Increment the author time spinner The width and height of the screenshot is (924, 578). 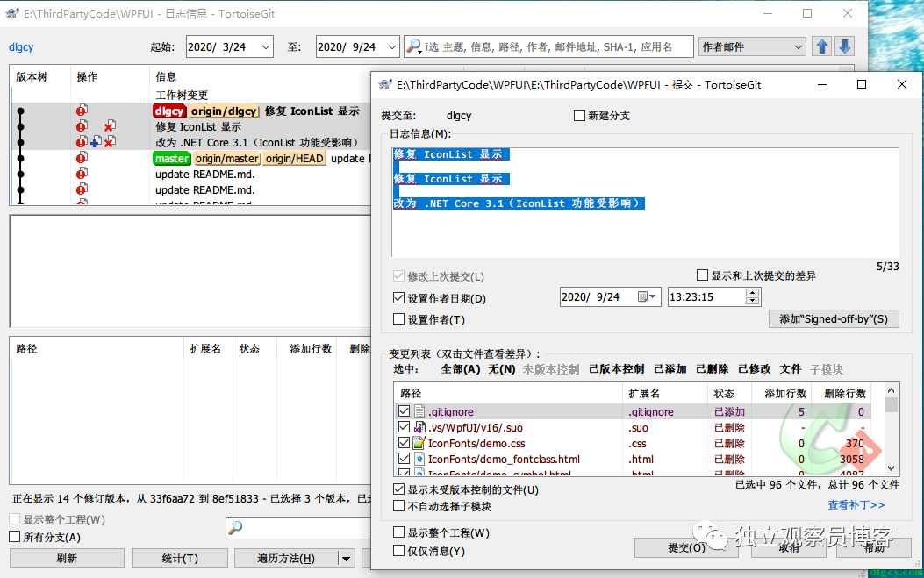click(752, 293)
